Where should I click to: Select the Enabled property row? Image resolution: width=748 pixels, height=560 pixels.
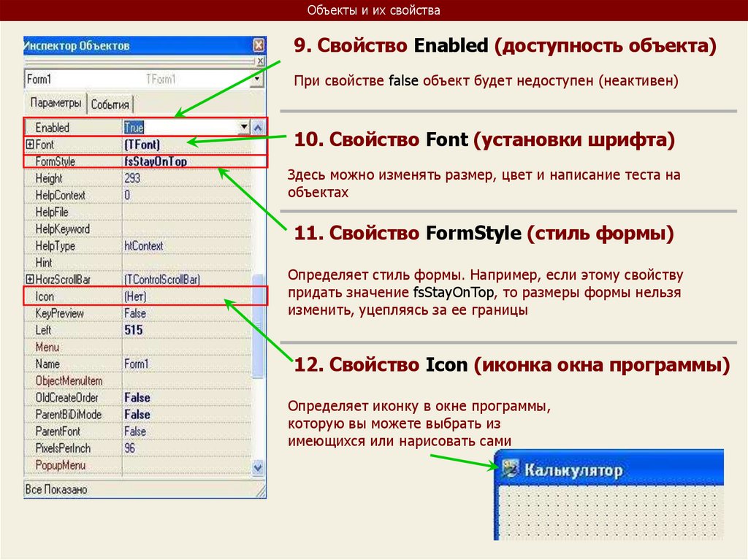137,127
